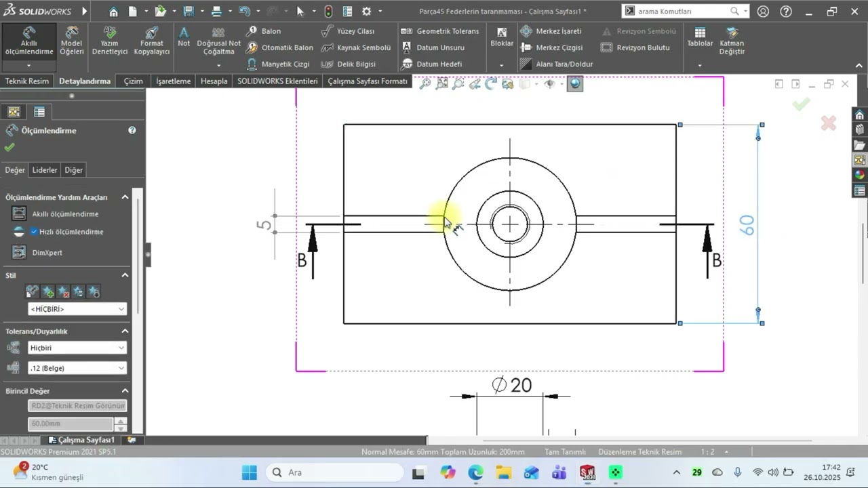This screenshot has height=488, width=868.
Task: Select the Otomatik Balon tool
Action: click(279, 47)
